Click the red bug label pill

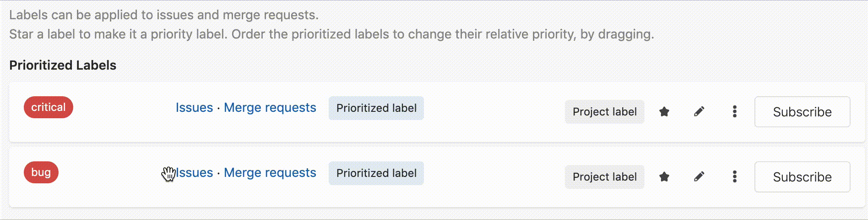[41, 172]
